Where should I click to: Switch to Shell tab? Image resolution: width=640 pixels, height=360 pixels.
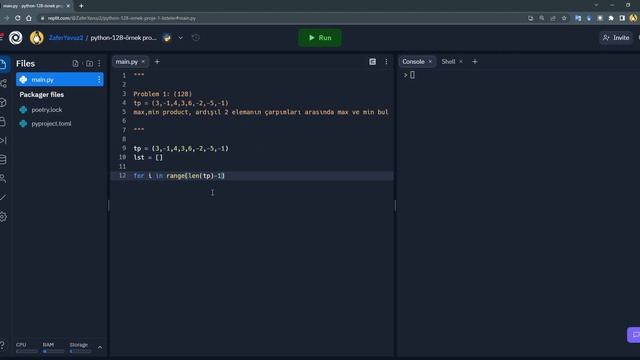tap(448, 62)
